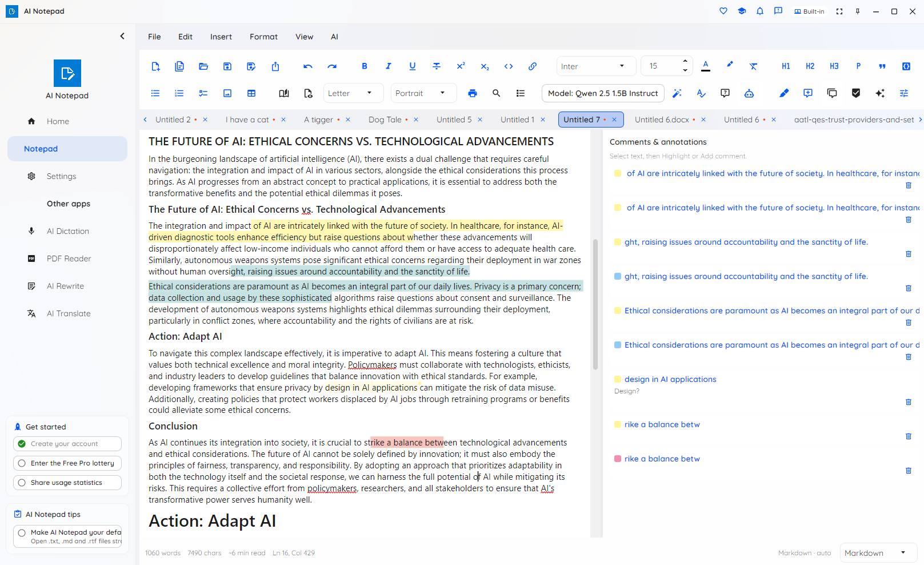Check the Enter the Free Pro lottery item

(67, 463)
